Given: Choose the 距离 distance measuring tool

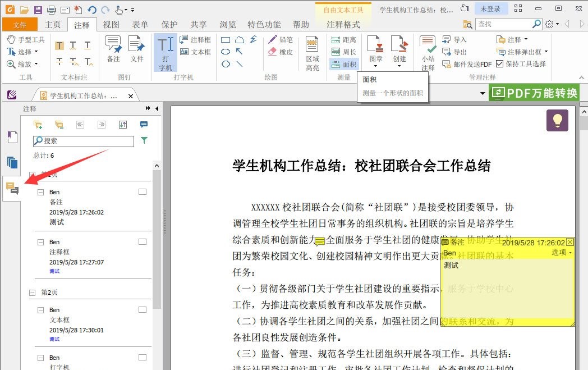Looking at the screenshot, I should (x=343, y=39).
